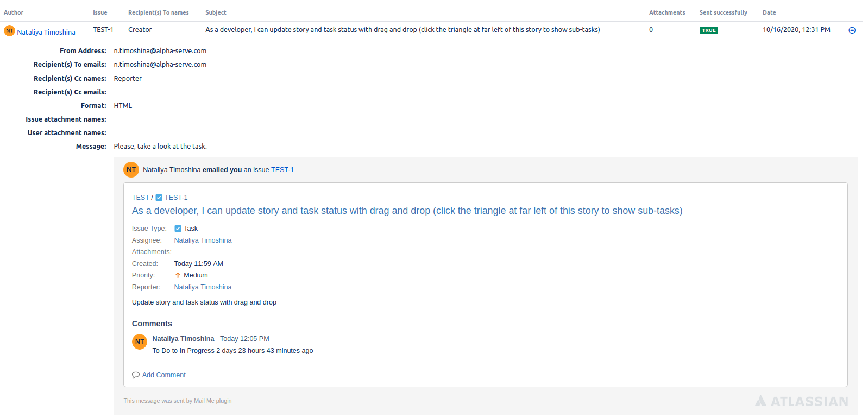Click the Reporter link Nataliya Timoshina
Screen dimensions: 868x418
[203, 287]
